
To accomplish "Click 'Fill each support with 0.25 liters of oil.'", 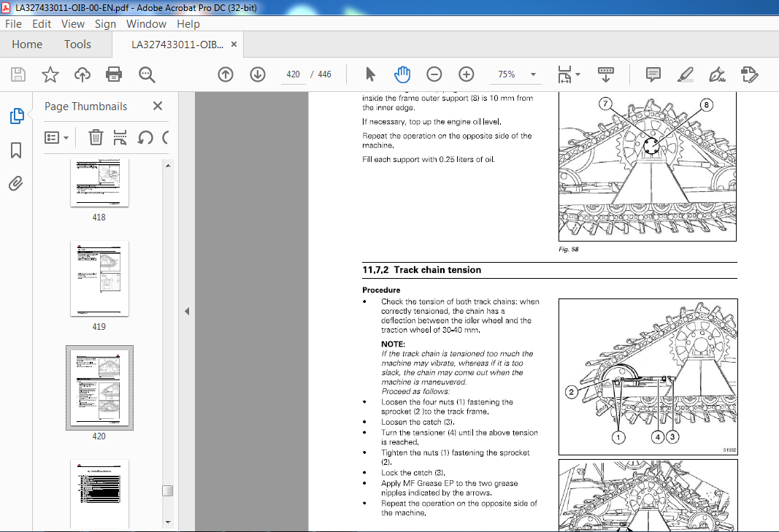I will pos(429,159).
